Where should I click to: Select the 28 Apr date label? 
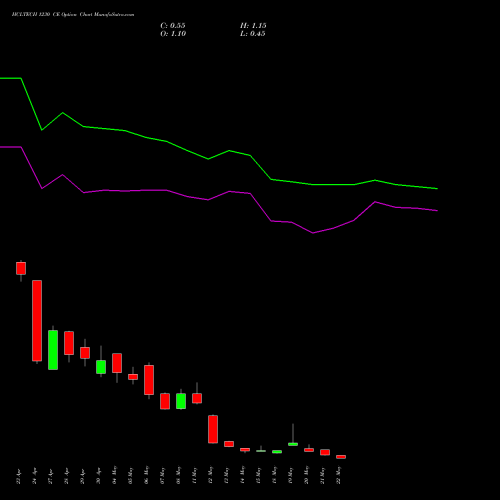[67, 476]
